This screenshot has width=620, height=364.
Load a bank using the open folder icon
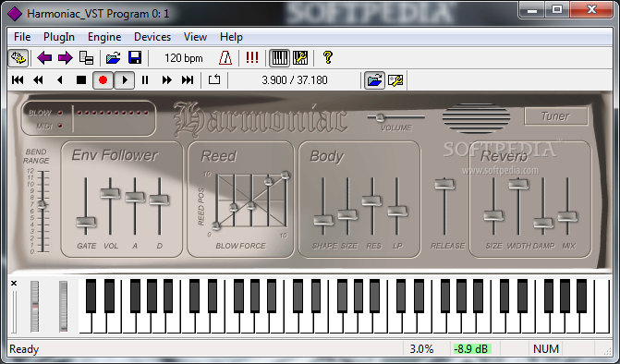pos(114,58)
